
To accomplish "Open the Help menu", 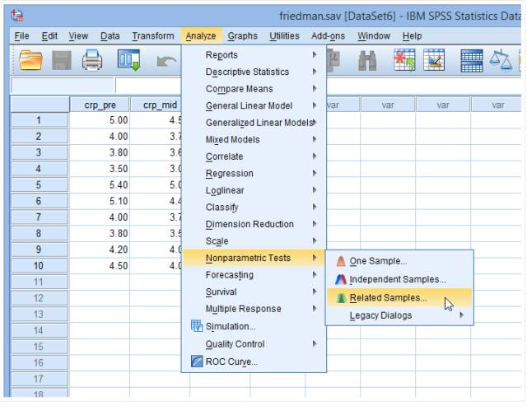I will [412, 35].
